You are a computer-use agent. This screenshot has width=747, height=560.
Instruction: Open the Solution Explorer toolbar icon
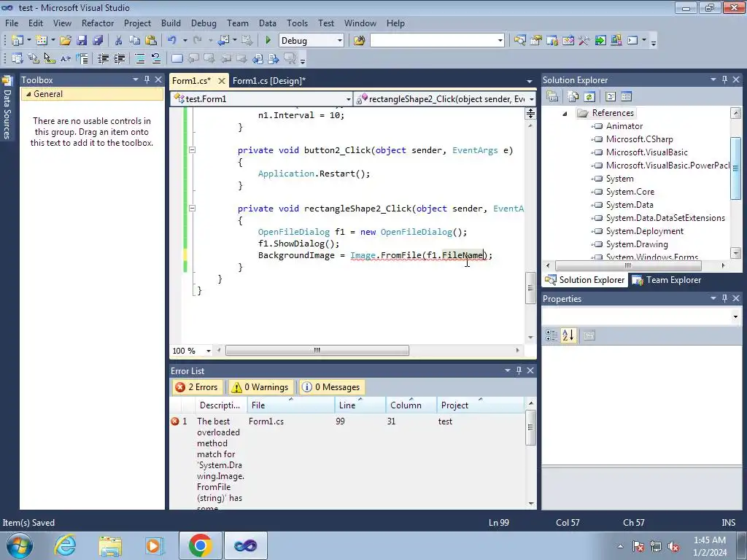[519, 41]
